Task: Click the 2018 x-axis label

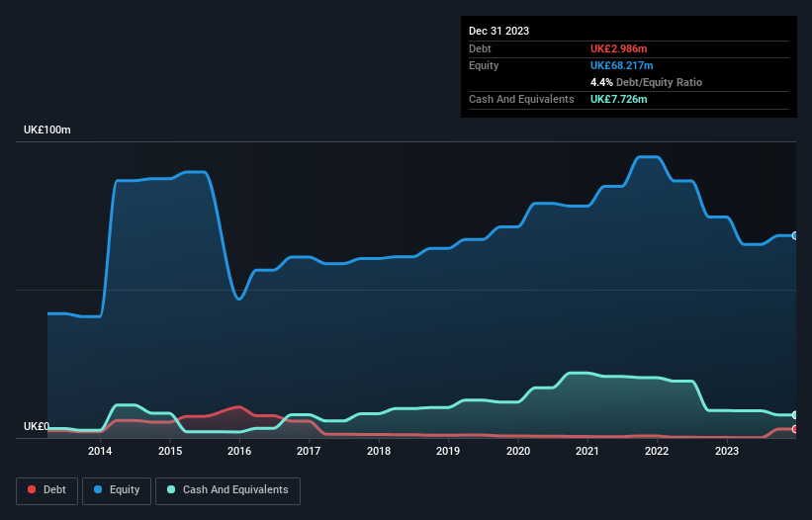Action: pos(379,451)
